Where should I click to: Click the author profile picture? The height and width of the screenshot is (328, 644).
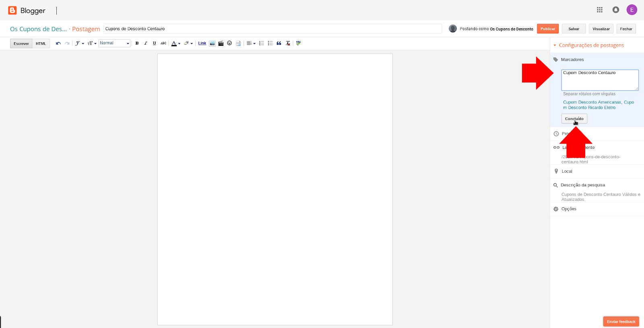[x=453, y=29]
